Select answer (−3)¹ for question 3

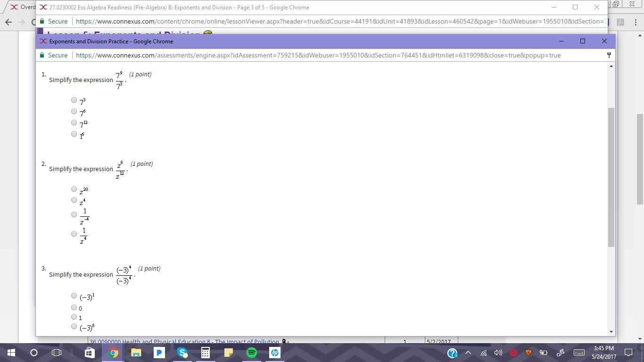[74, 296]
